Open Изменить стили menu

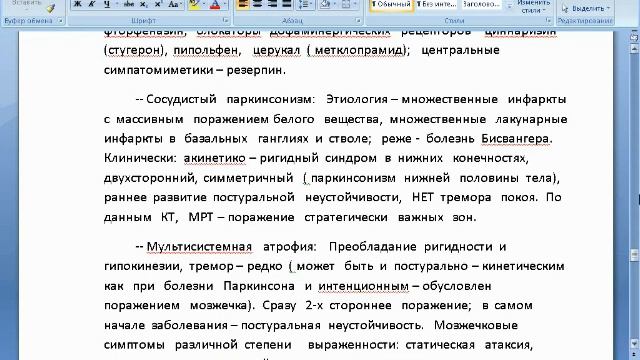[x=533, y=7]
